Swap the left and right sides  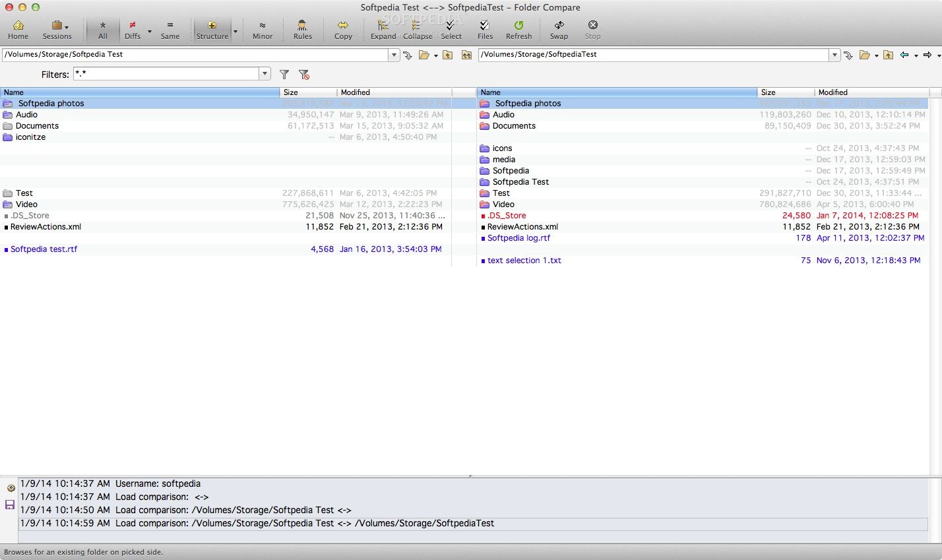(x=559, y=30)
